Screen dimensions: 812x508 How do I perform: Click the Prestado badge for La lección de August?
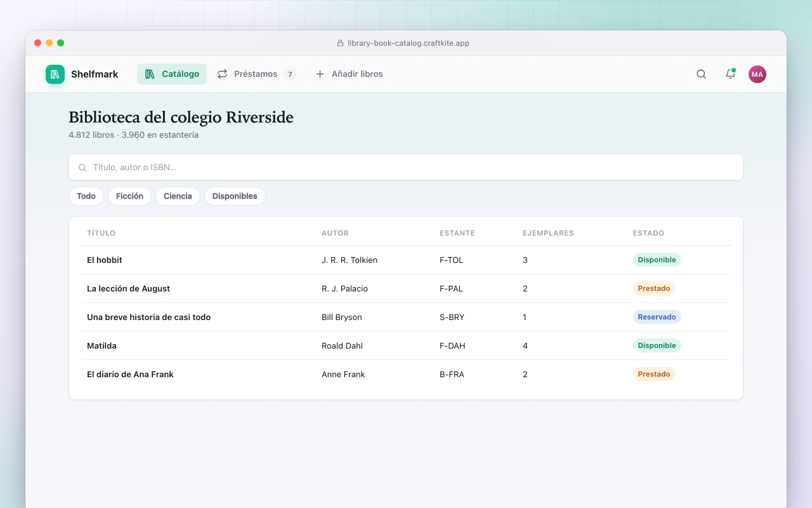coord(654,288)
